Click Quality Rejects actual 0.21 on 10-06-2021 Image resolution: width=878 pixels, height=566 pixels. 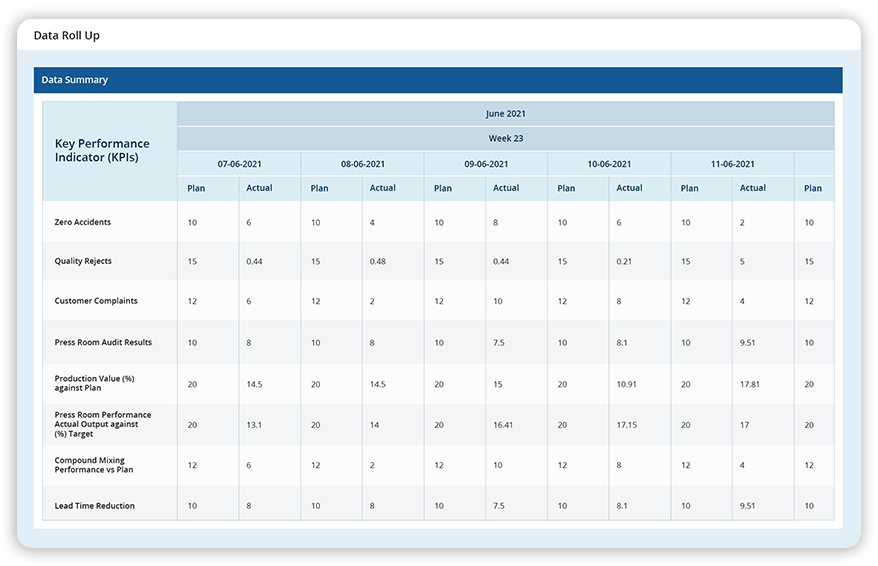tap(624, 261)
